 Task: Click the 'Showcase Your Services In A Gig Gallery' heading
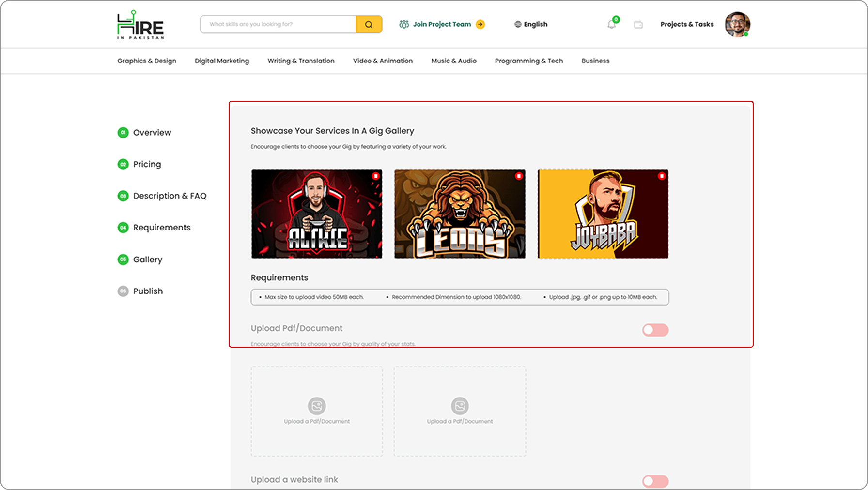[x=332, y=131]
